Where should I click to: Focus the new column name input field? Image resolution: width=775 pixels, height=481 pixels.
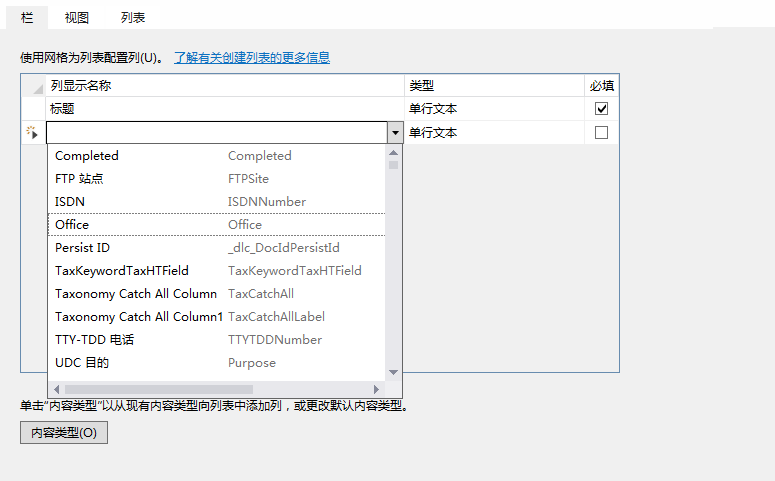point(217,132)
